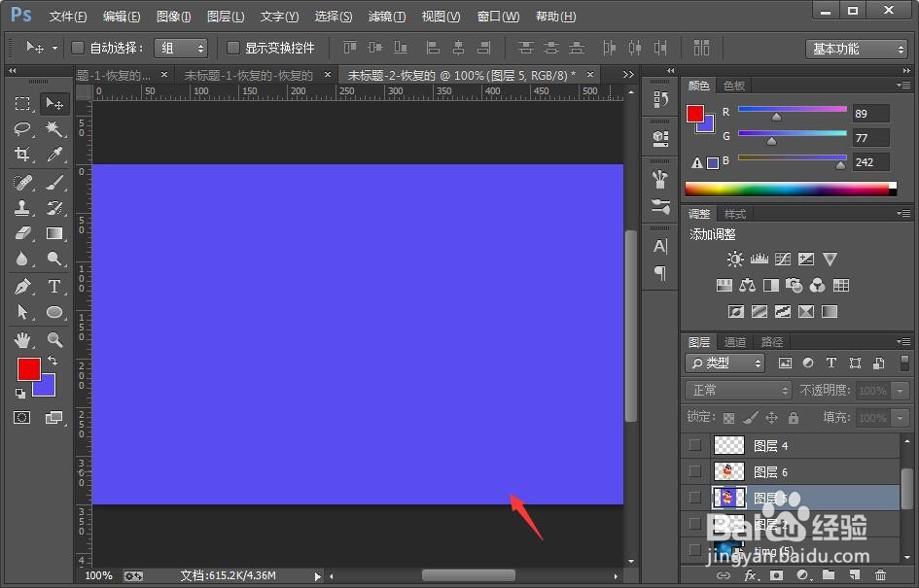Toggle lock transparent pixels
The height and width of the screenshot is (588, 919).
click(x=728, y=418)
